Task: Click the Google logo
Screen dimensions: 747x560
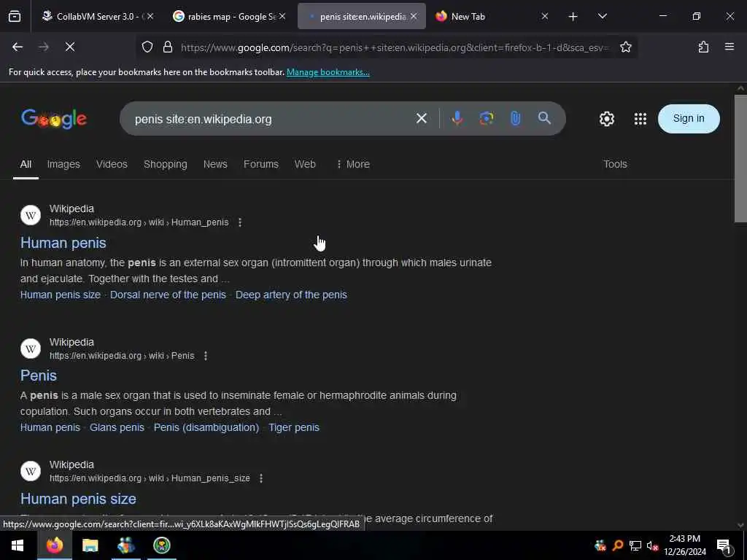Action: pyautogui.click(x=54, y=119)
